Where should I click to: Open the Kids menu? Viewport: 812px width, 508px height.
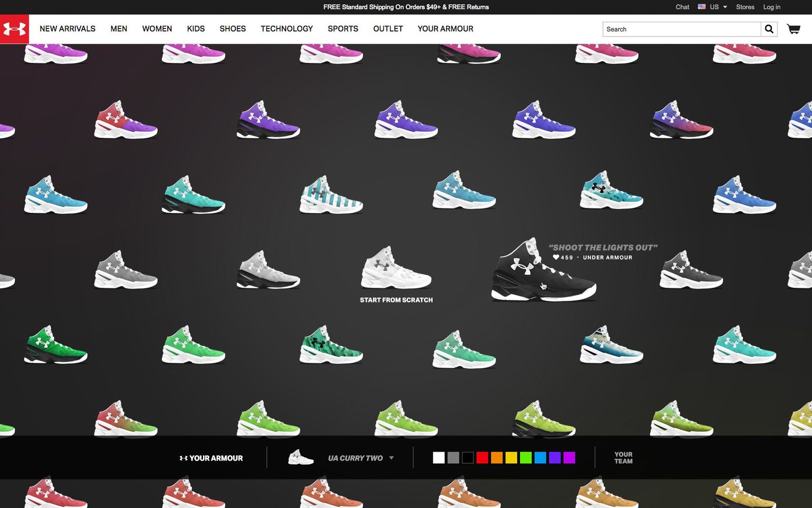pyautogui.click(x=196, y=29)
